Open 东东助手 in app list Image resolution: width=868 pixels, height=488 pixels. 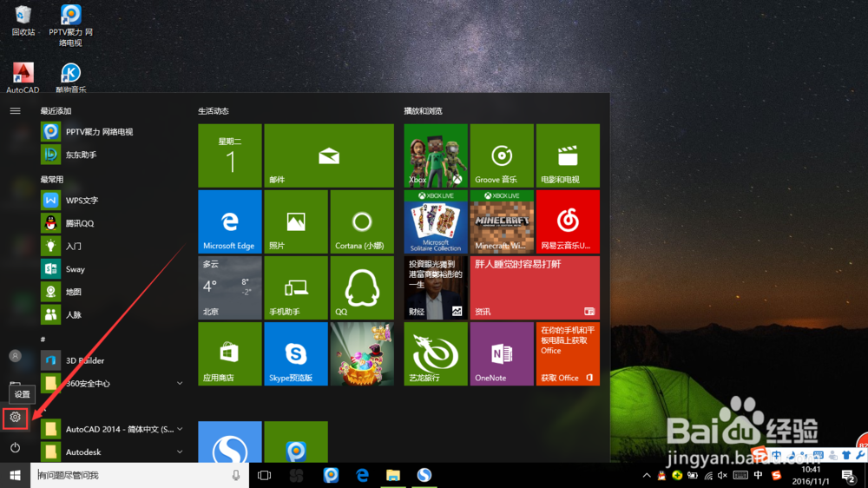click(112, 155)
